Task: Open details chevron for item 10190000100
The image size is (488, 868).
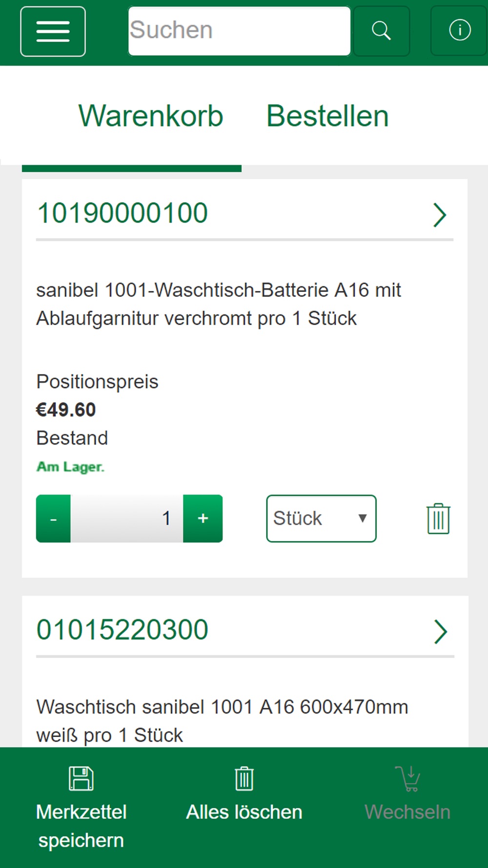Action: (440, 215)
